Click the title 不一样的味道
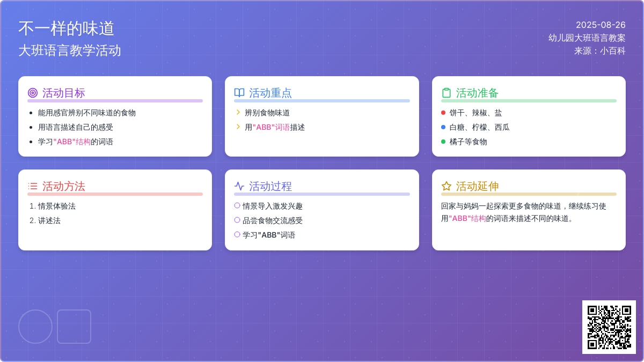The image size is (644, 362). pos(67,28)
